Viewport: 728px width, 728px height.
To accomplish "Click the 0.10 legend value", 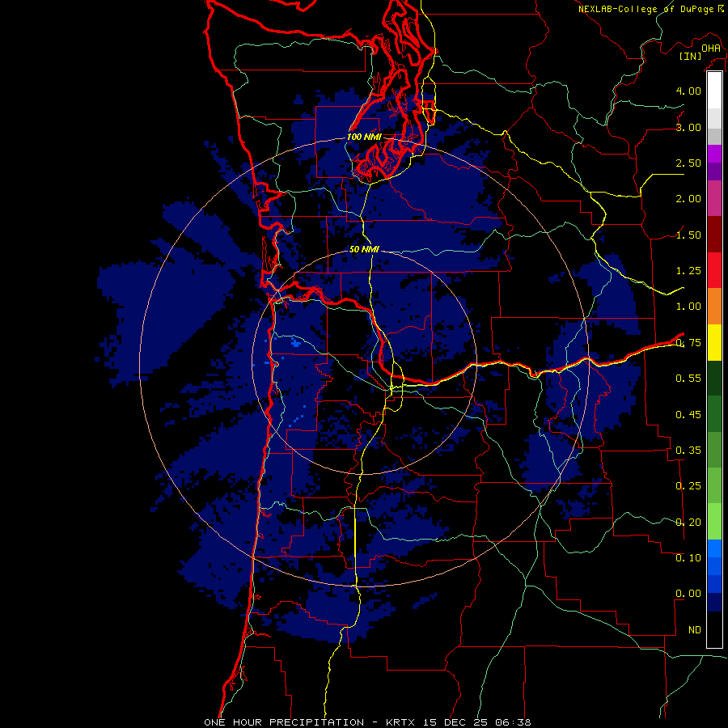I will 688,558.
